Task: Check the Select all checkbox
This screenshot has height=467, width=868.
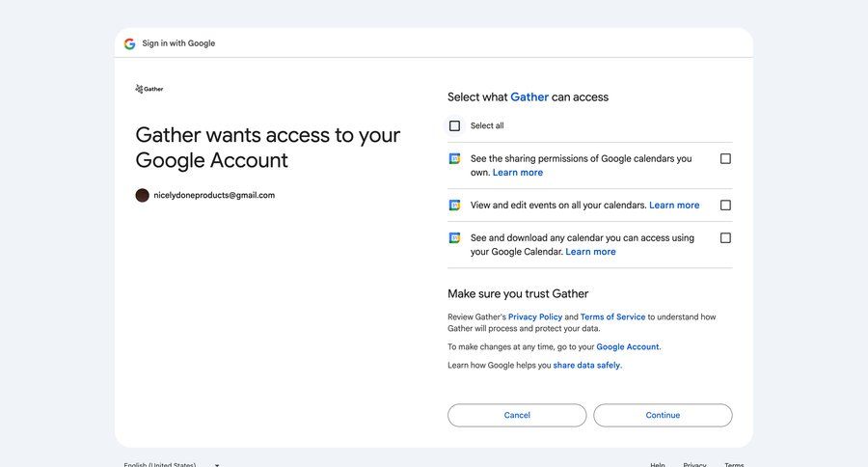Action: tap(454, 125)
